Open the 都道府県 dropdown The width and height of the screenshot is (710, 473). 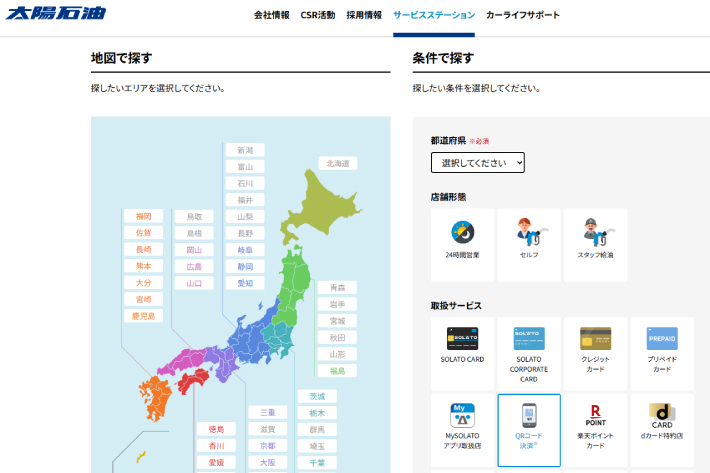pos(478,162)
